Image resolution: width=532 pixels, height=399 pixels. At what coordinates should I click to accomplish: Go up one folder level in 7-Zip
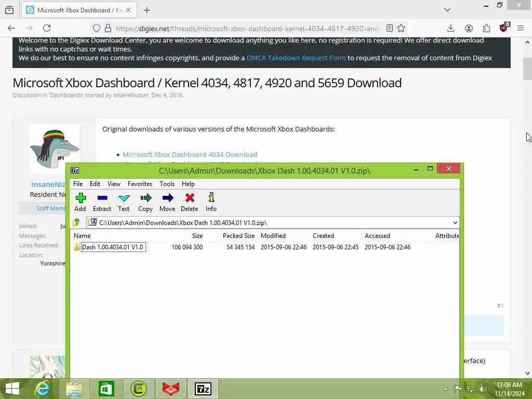[76, 222]
